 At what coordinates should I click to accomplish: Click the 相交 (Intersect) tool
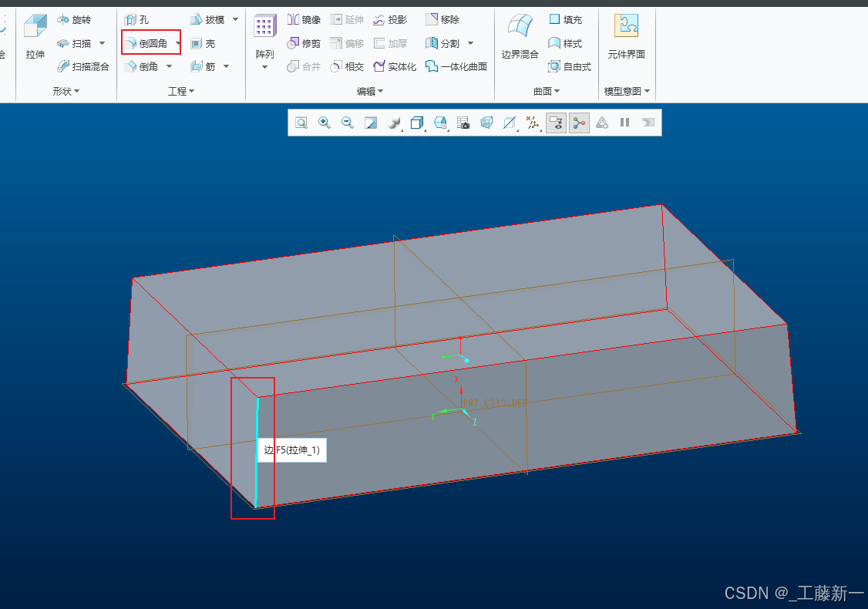coord(347,66)
